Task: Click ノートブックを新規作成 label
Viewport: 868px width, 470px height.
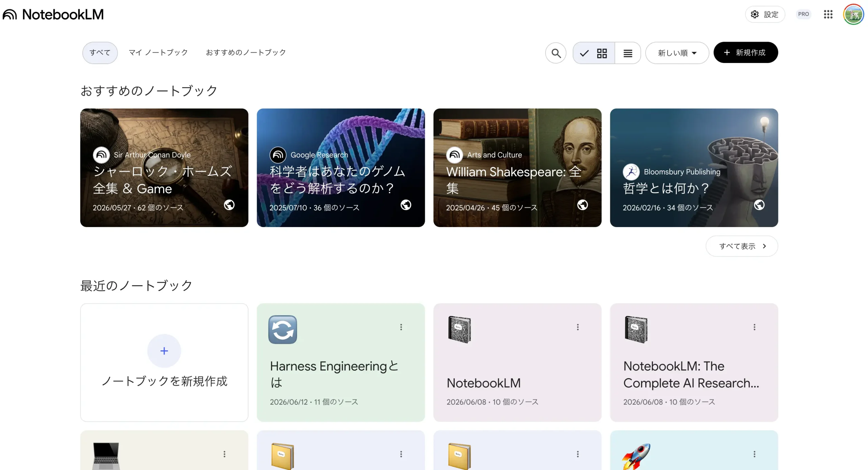Action: [164, 381]
